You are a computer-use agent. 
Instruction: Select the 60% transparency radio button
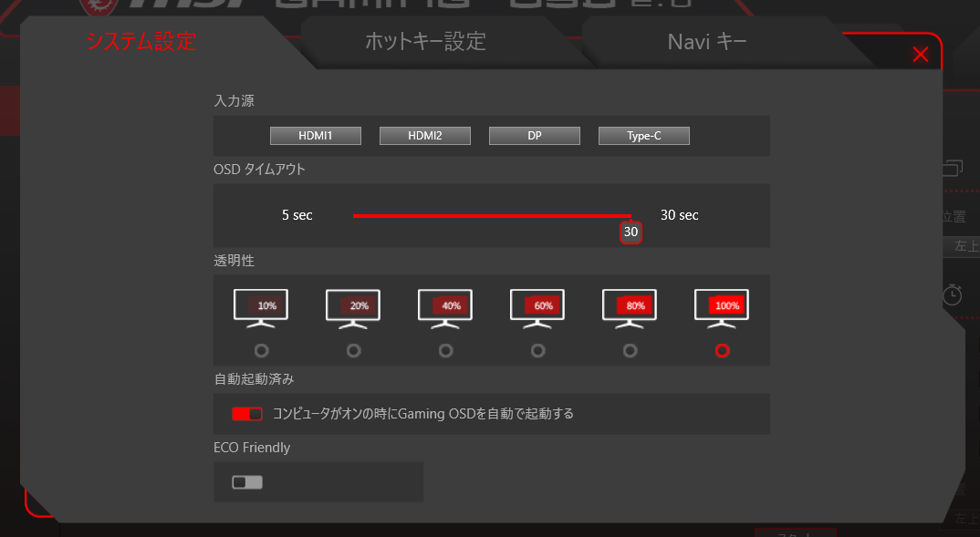537,351
